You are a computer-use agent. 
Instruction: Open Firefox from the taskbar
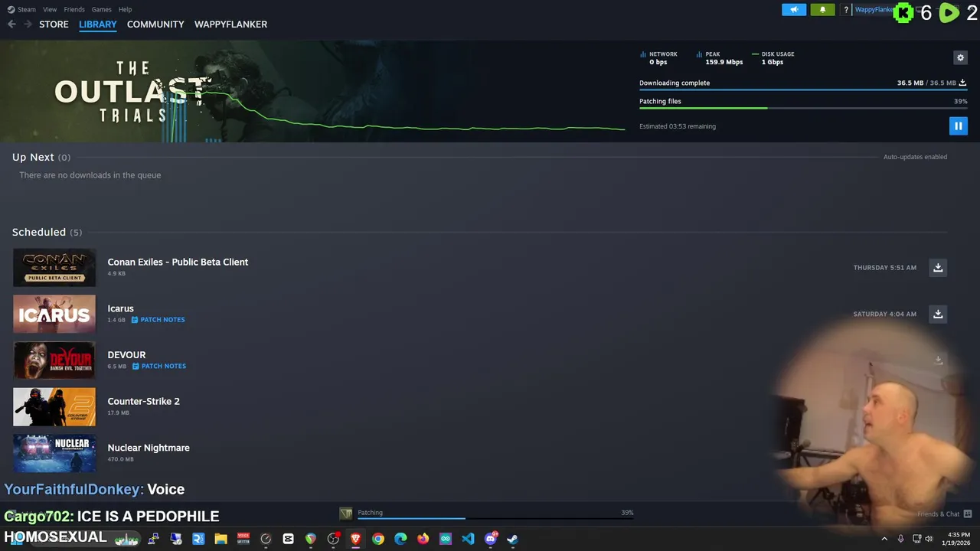click(x=423, y=539)
